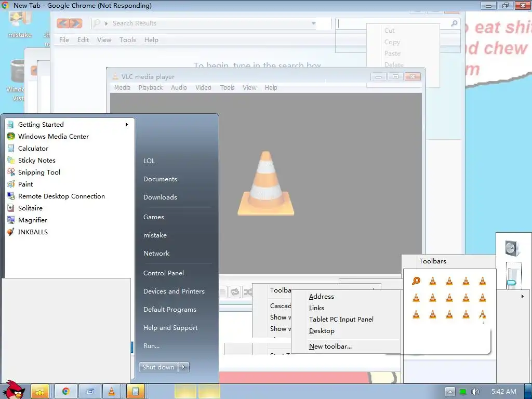Click Run... in the Start menu
This screenshot has height=399, width=532.
pos(151,346)
